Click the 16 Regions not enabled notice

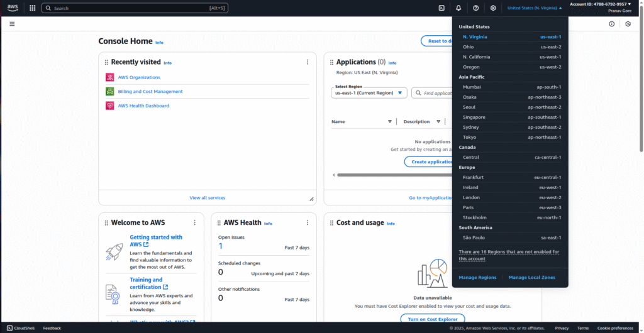click(x=509, y=256)
